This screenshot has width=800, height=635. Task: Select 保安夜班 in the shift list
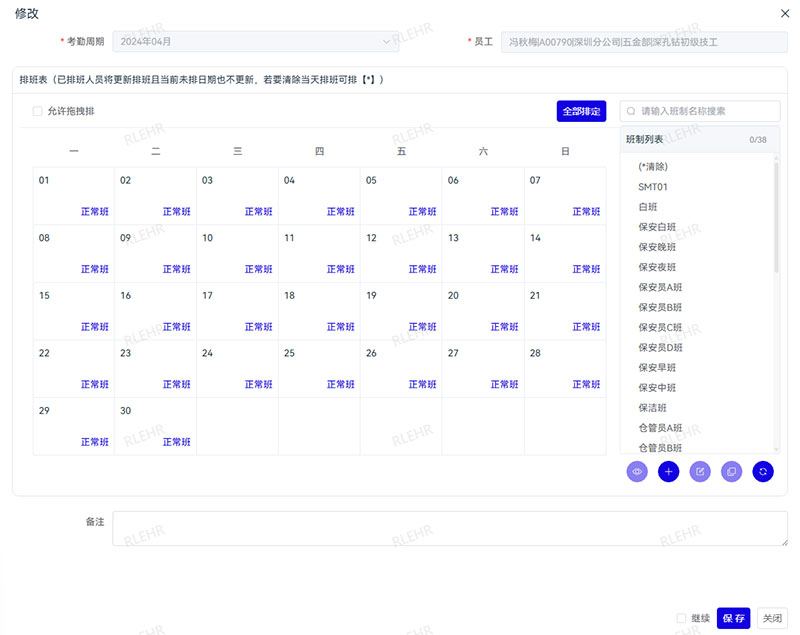point(657,267)
